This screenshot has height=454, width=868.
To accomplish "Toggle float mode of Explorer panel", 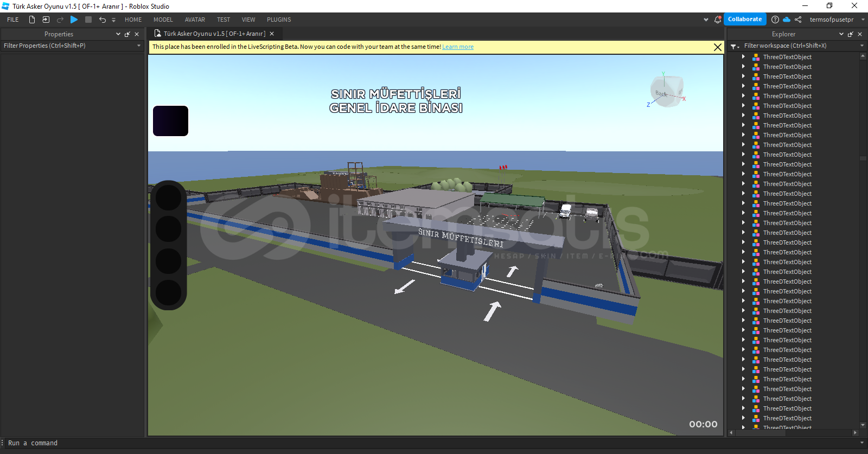I will point(851,34).
